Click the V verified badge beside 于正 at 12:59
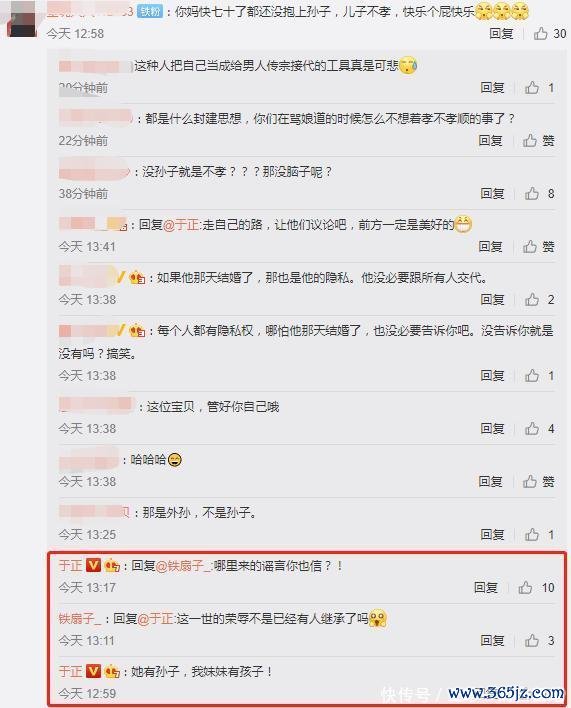Screen dimensions: 571x708 pyautogui.click(x=93, y=671)
